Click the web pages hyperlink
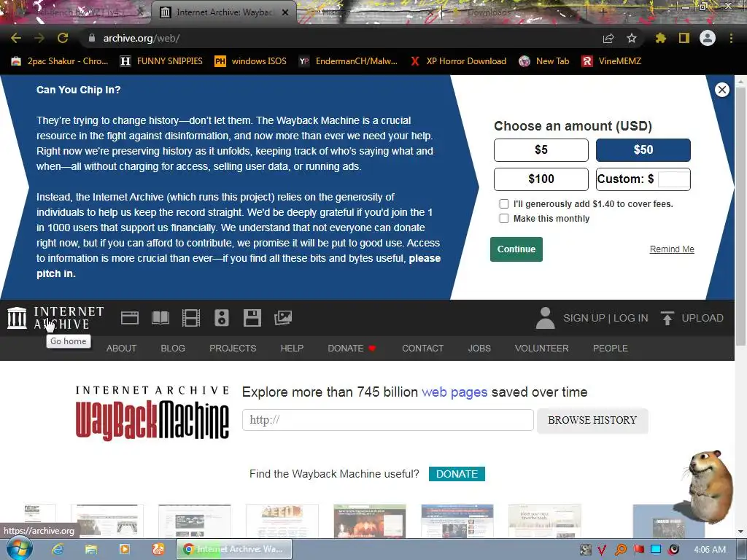Screen dimensions: 747x560 coord(454,392)
